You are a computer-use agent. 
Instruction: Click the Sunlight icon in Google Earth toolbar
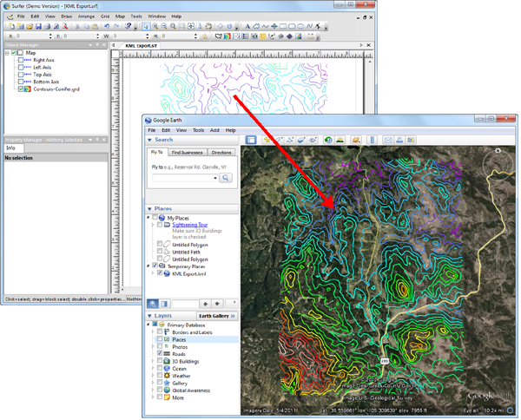(340, 140)
